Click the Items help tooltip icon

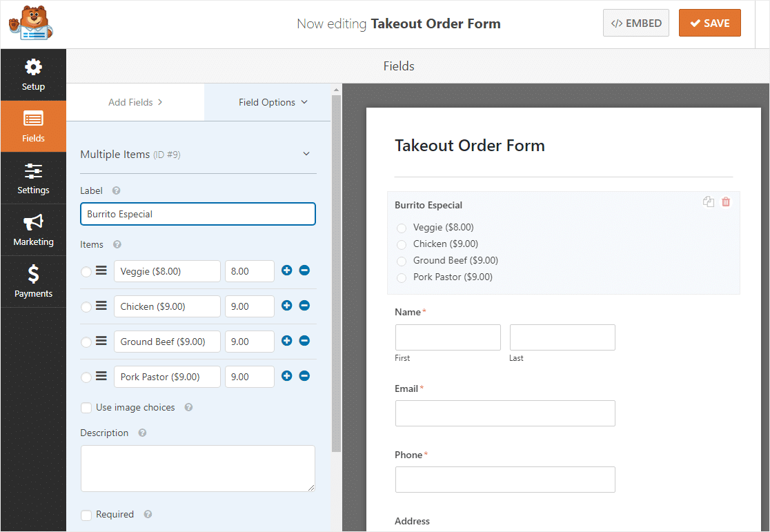[117, 244]
